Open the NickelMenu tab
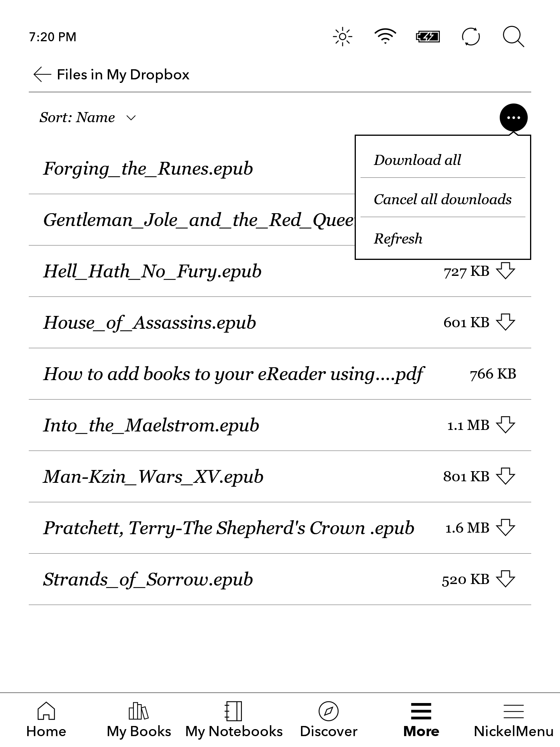 [x=513, y=719]
